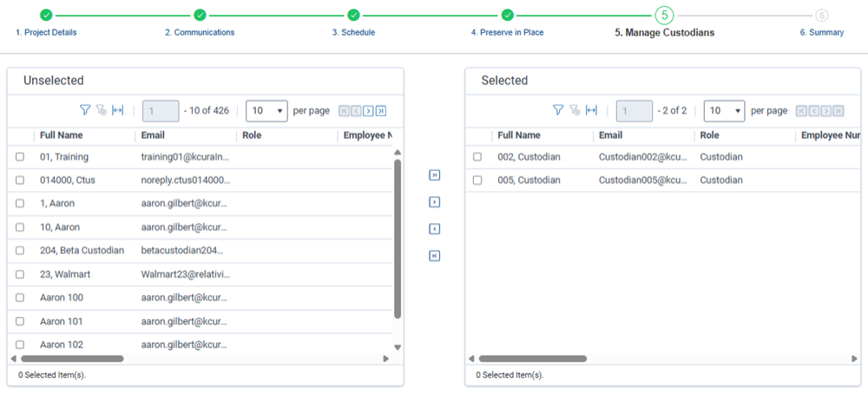
Task: Check the box for Aaron 102
Action: point(20,345)
